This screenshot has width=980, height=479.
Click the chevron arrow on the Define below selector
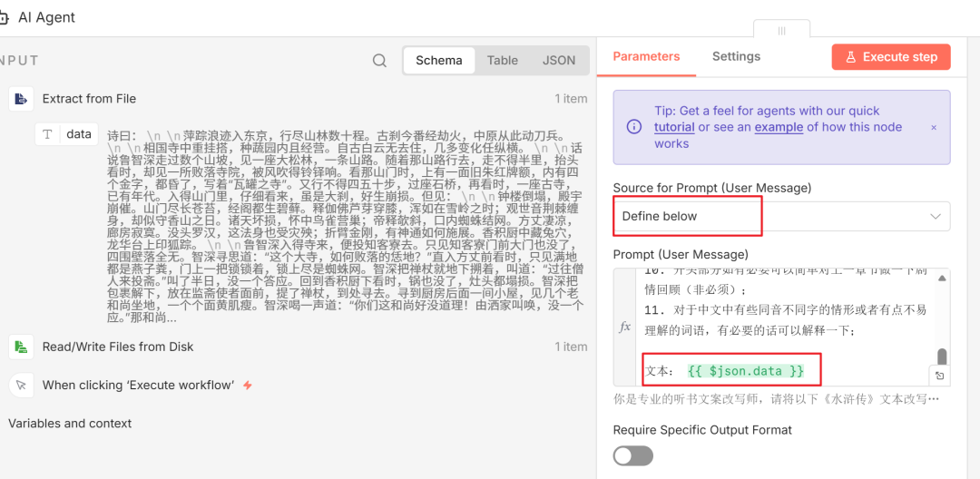click(936, 216)
